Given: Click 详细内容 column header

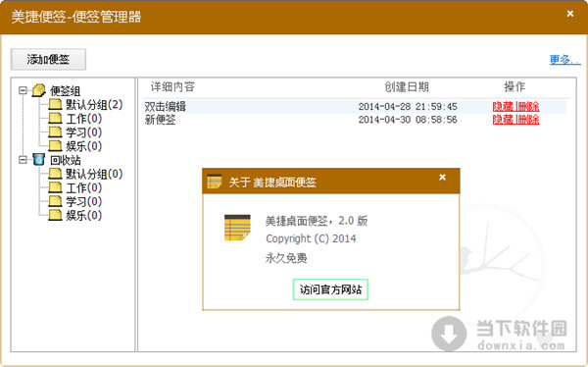Looking at the screenshot, I should (x=172, y=87).
